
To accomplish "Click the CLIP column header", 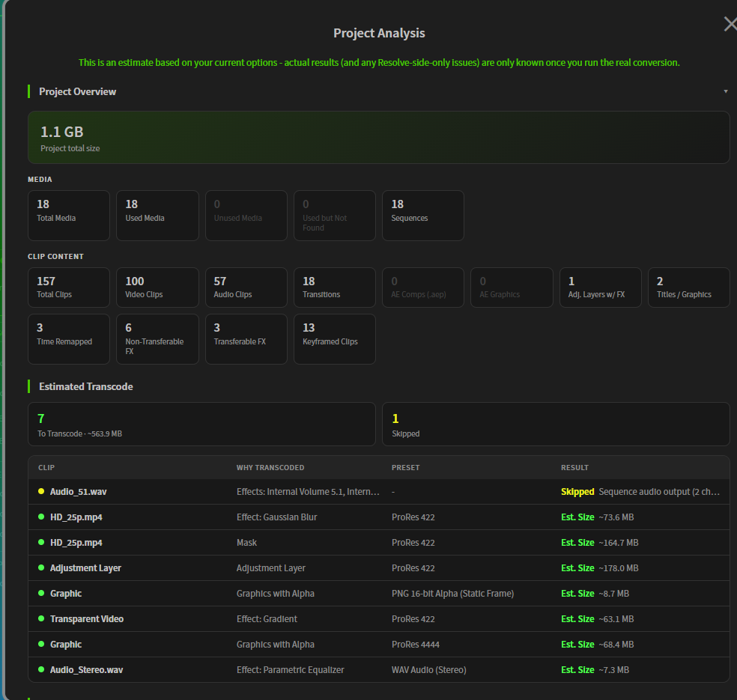I will pos(46,467).
